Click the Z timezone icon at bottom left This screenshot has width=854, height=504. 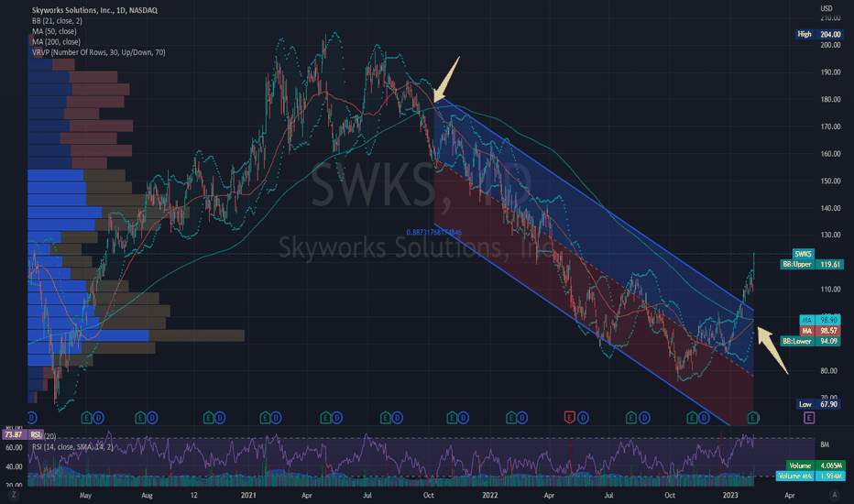[x=14, y=495]
